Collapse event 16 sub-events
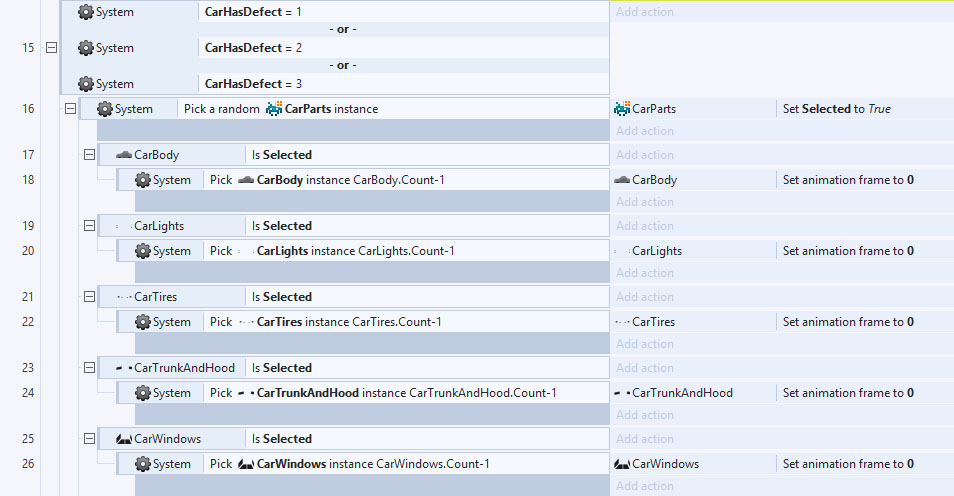This screenshot has width=954, height=496. coord(71,109)
